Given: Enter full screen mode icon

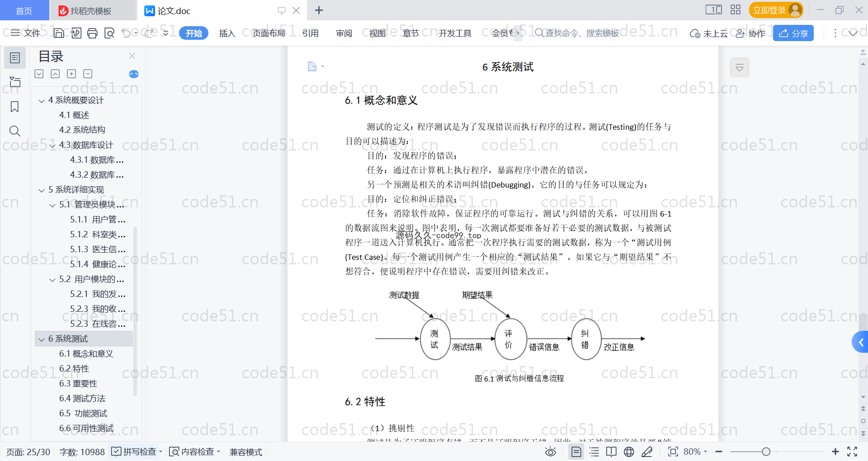Looking at the screenshot, I should (852, 452).
